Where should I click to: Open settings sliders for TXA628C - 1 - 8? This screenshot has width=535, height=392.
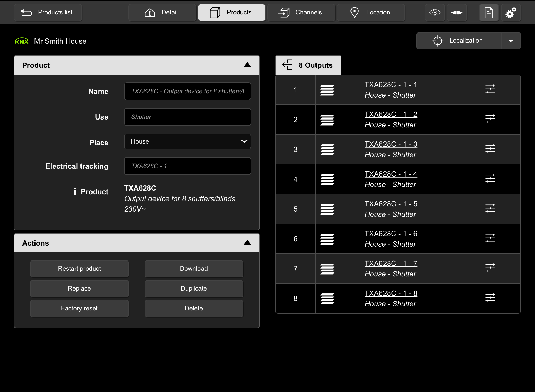click(490, 298)
